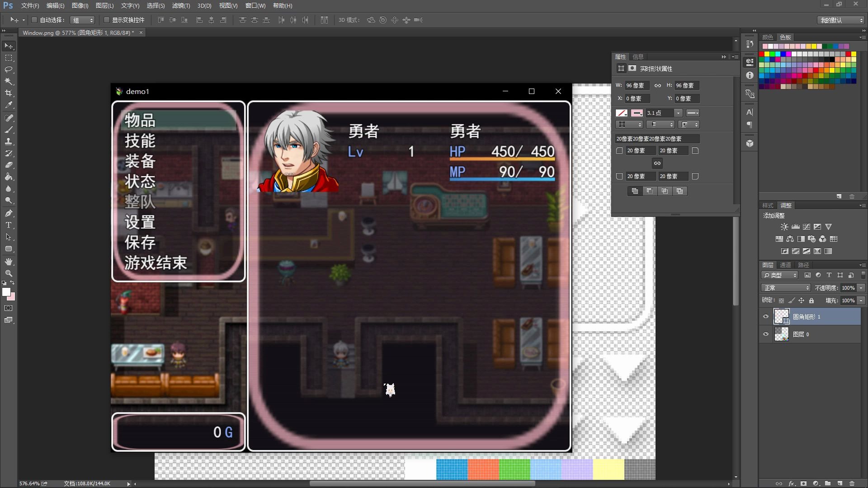The width and height of the screenshot is (868, 488).
Task: Select the Eyedropper tool
Action: pyautogui.click(x=9, y=105)
